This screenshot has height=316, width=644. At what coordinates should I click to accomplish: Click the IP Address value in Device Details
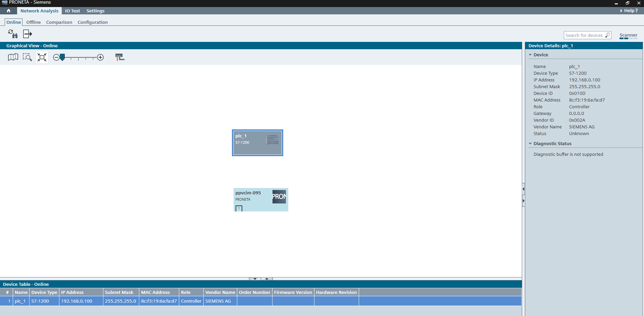click(585, 80)
